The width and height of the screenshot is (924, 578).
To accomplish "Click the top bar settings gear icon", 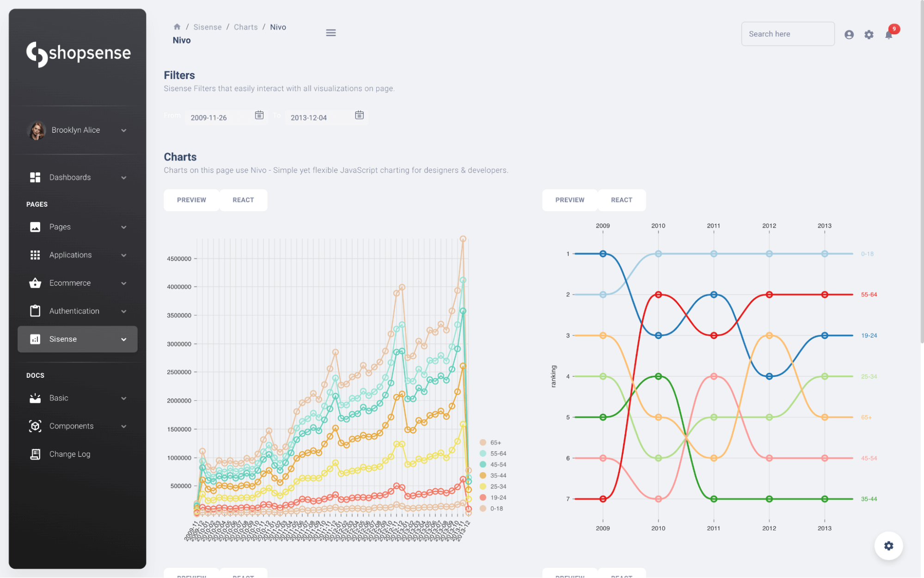I will click(x=869, y=35).
